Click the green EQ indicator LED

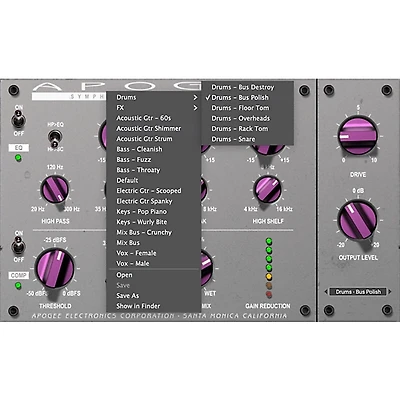click(x=18, y=158)
